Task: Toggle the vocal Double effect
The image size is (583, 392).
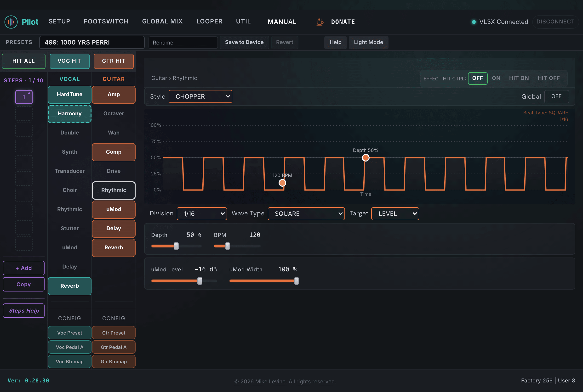Action: [x=69, y=133]
